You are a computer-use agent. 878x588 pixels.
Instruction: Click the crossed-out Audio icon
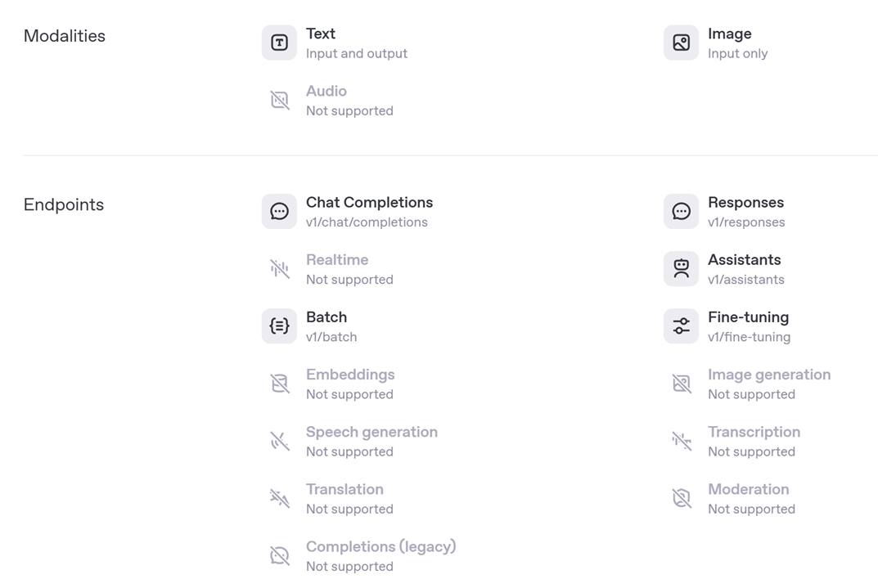click(279, 100)
